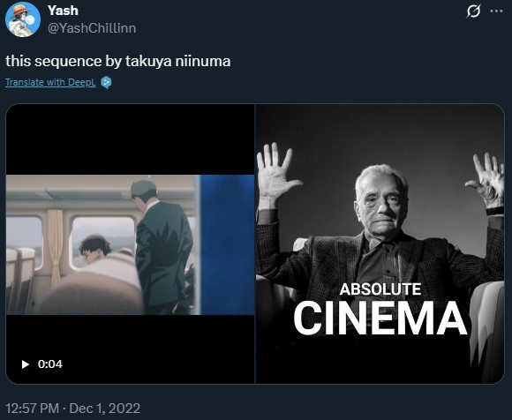Click the 12:57 PM · Dec 1, 2022 timestamp

coord(72,409)
